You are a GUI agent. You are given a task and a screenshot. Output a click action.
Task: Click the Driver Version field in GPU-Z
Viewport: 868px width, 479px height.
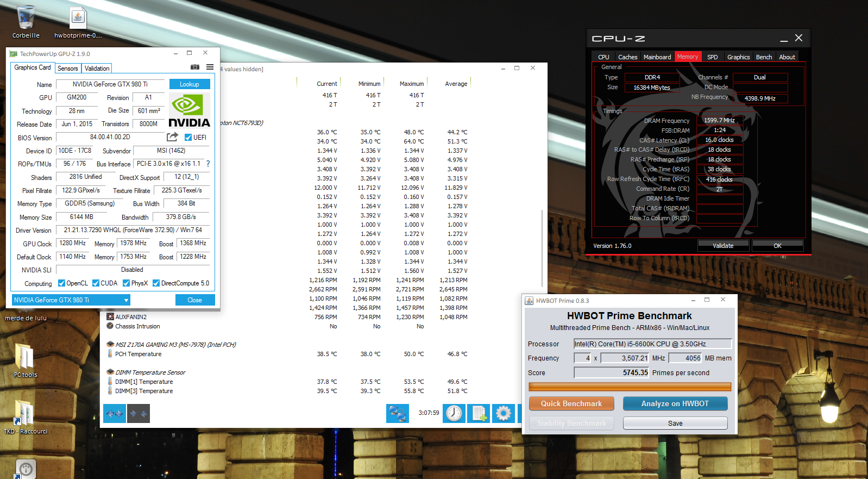click(x=133, y=230)
